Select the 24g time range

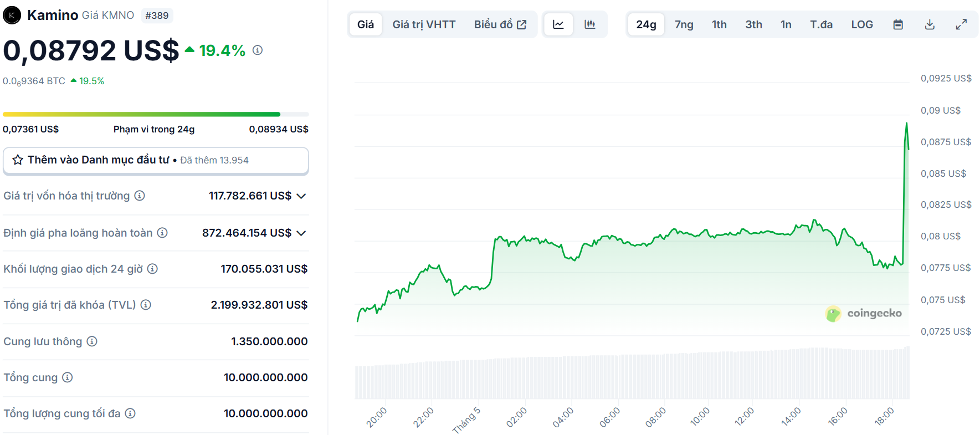646,24
